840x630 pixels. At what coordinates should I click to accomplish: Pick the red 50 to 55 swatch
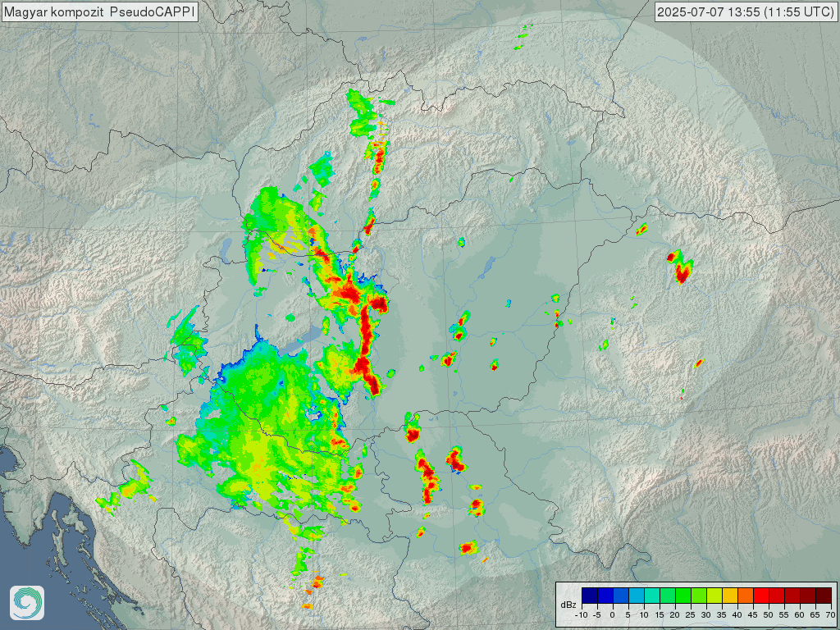[x=777, y=596]
